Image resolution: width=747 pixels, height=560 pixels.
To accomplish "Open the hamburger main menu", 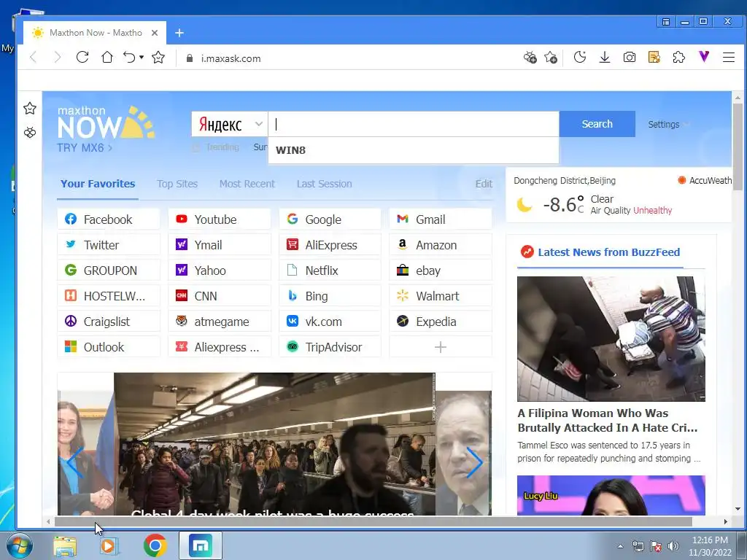I will click(729, 58).
